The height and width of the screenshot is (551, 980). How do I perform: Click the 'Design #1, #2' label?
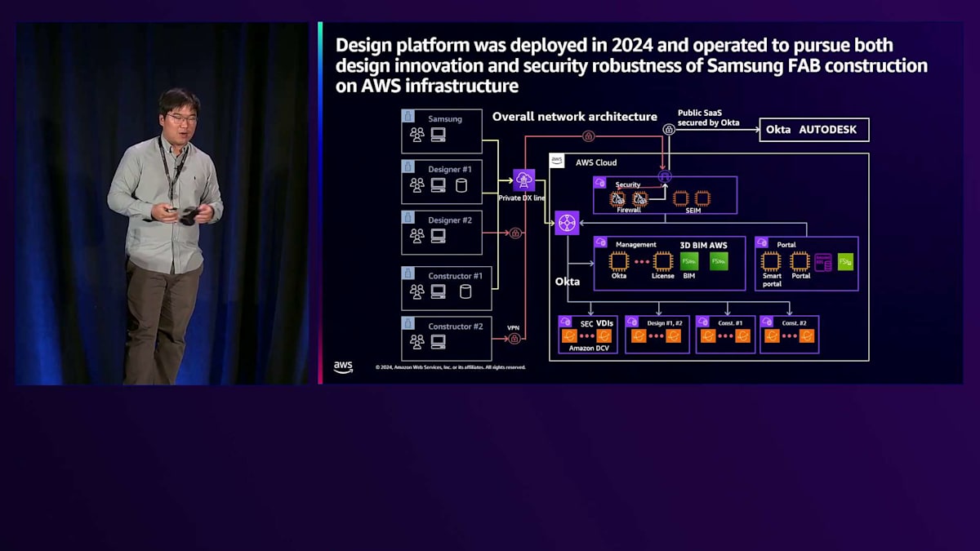click(665, 323)
